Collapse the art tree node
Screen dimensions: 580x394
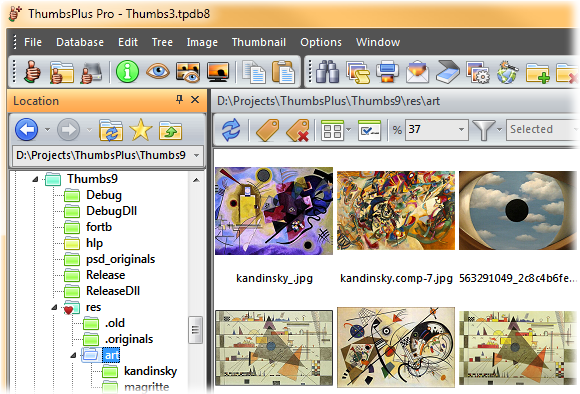(x=73, y=356)
